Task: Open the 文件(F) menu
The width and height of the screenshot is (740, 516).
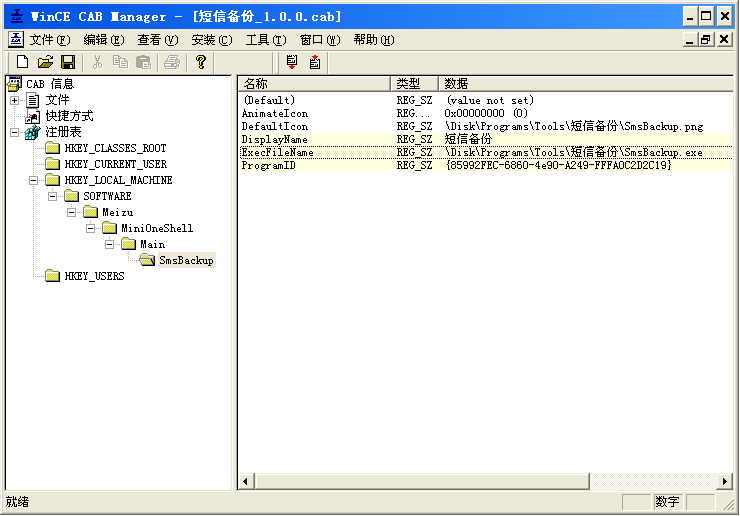Action: click(x=50, y=40)
